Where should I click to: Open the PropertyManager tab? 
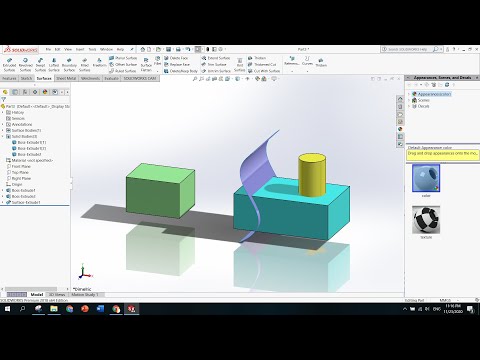15,92
